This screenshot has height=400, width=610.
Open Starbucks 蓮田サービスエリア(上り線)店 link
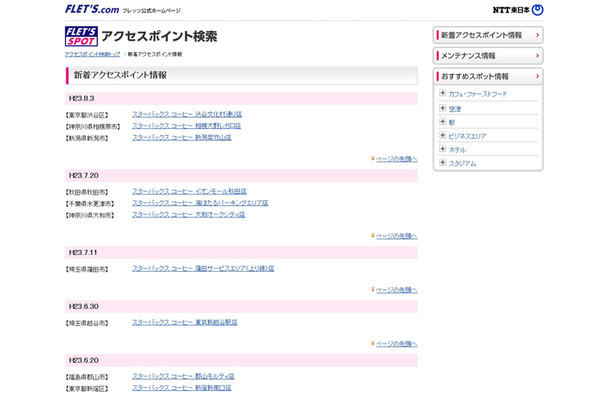(x=203, y=268)
